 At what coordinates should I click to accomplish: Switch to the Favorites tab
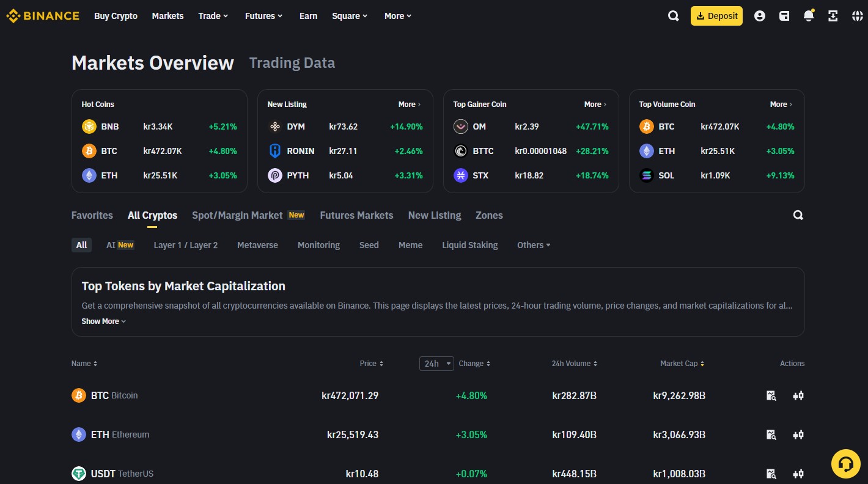tap(92, 215)
